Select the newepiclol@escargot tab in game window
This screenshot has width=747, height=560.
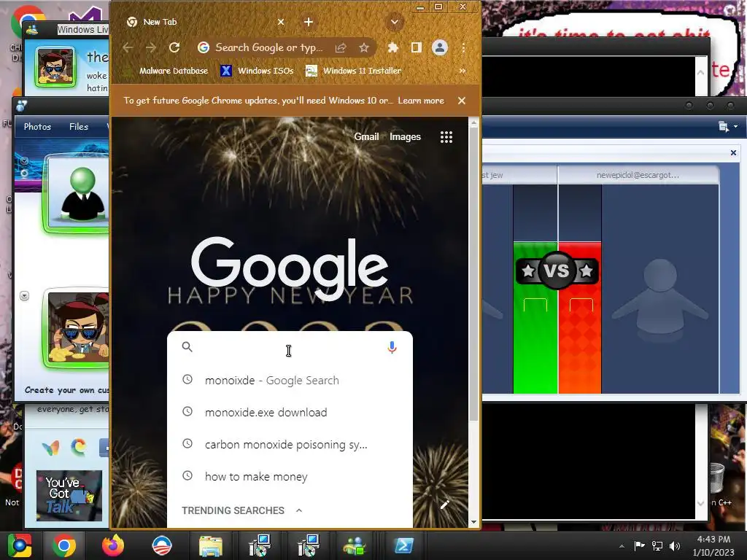click(x=638, y=175)
